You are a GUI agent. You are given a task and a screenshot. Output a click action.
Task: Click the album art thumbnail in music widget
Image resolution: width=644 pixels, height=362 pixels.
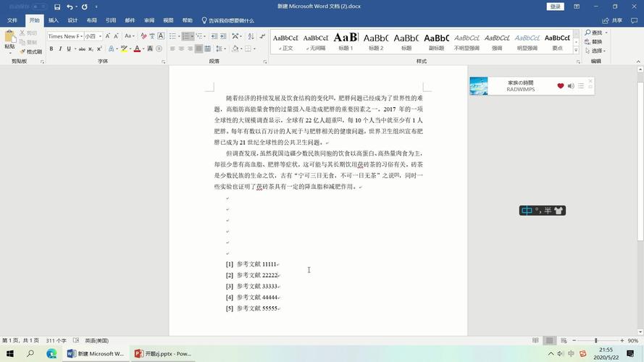point(479,85)
